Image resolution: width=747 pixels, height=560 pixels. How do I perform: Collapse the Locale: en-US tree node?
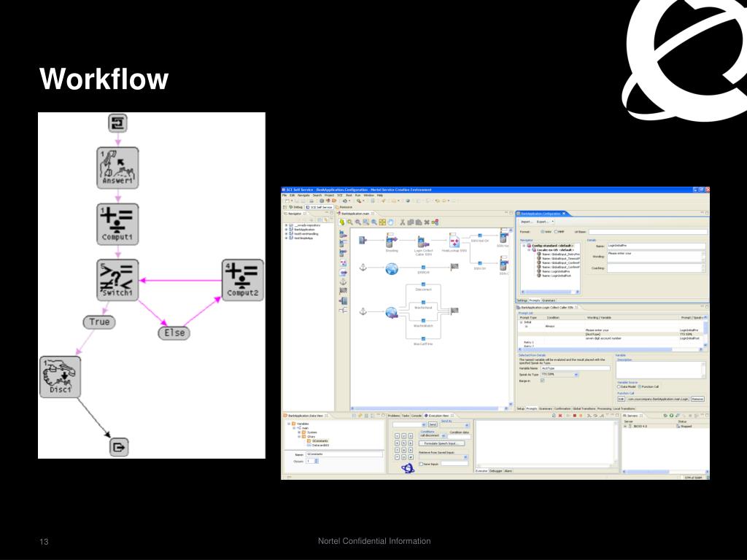coord(529,250)
